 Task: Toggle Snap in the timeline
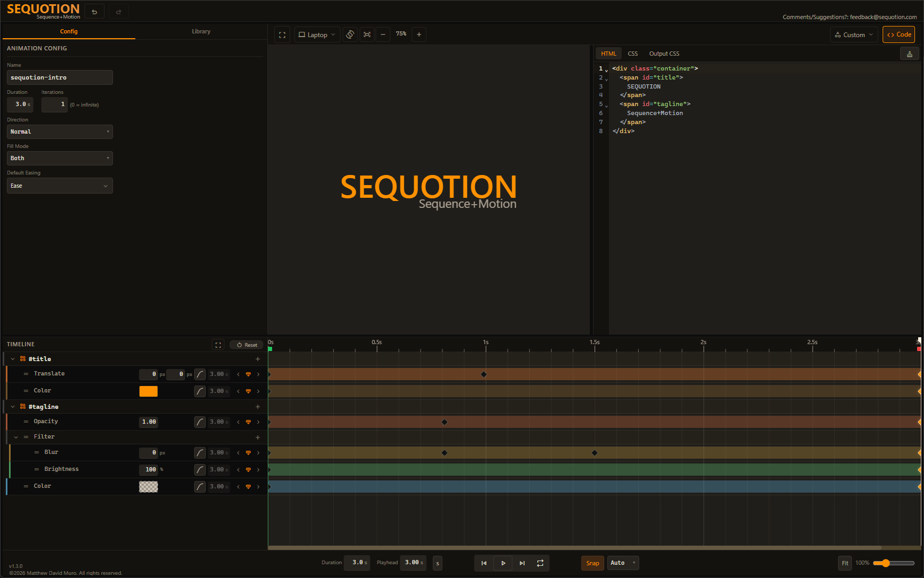(592, 563)
